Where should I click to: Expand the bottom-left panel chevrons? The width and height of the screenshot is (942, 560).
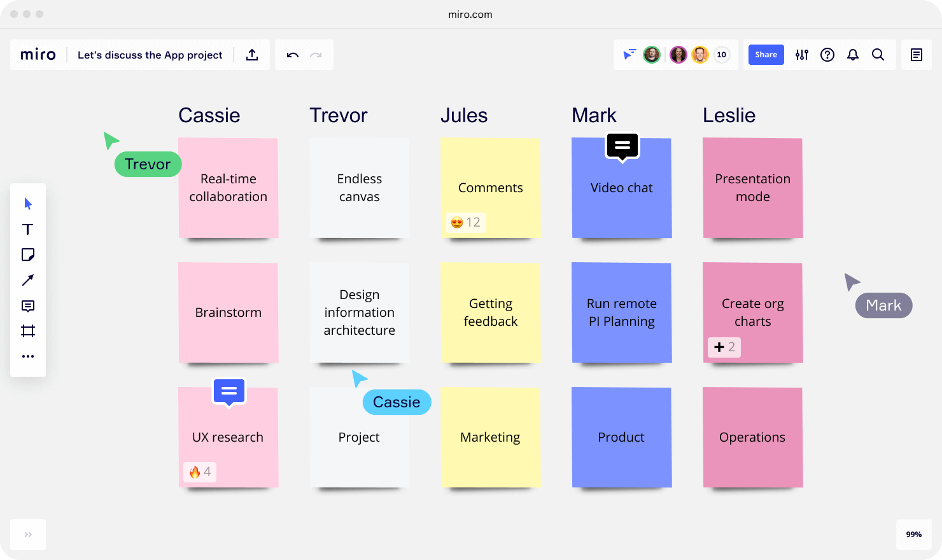pyautogui.click(x=28, y=535)
